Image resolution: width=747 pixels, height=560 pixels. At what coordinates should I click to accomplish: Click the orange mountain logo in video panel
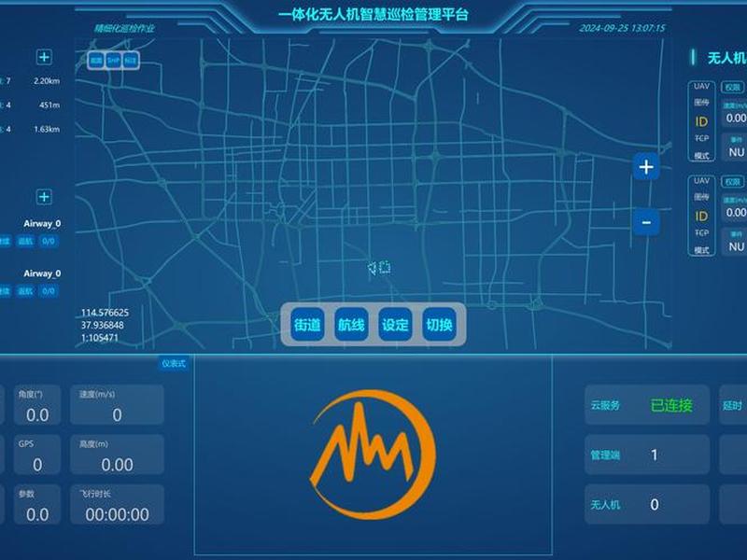(373, 455)
